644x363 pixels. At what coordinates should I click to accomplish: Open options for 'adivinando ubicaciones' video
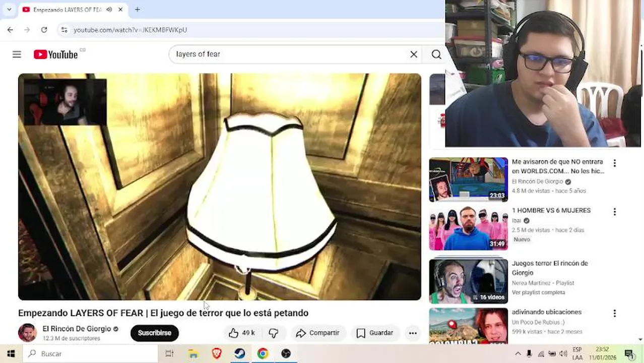(614, 313)
